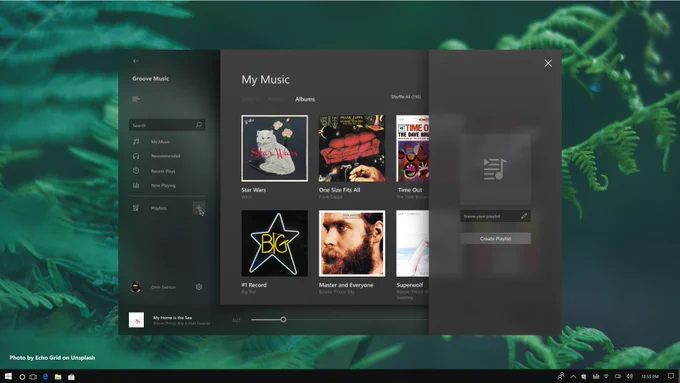Open Microsoft Store from taskbar

coord(71,377)
